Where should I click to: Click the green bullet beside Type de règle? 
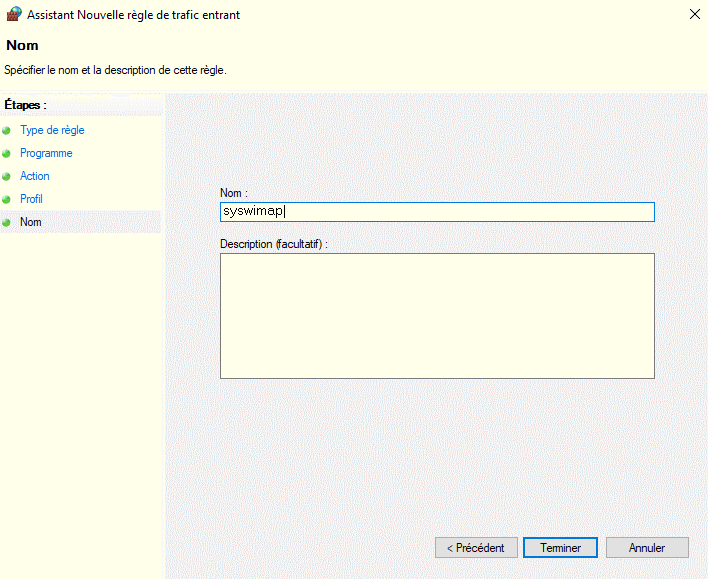point(6,131)
